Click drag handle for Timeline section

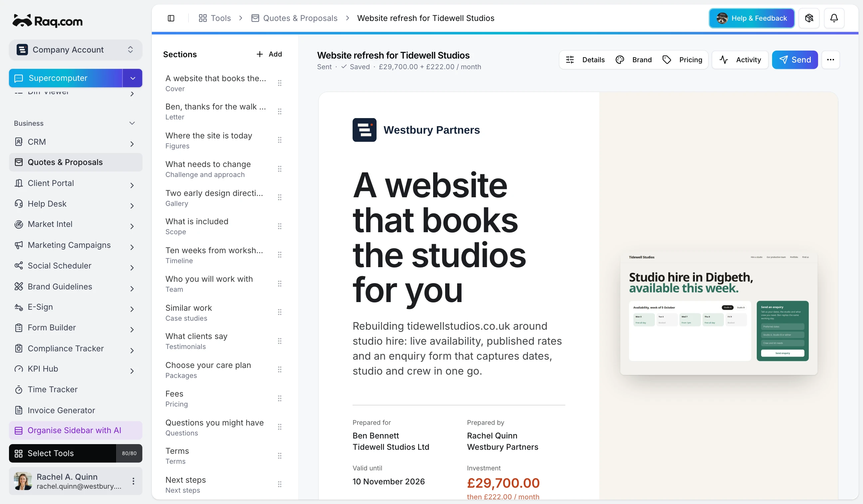(x=279, y=255)
